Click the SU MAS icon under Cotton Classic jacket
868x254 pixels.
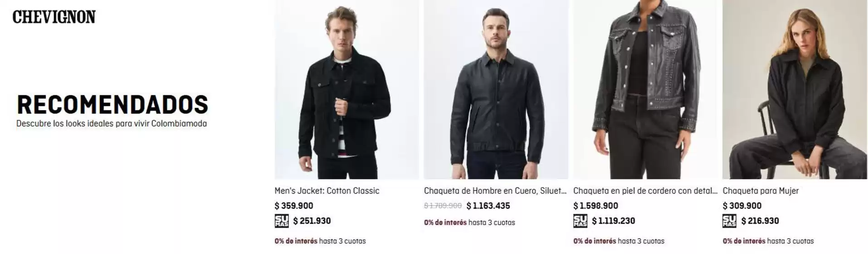click(282, 221)
